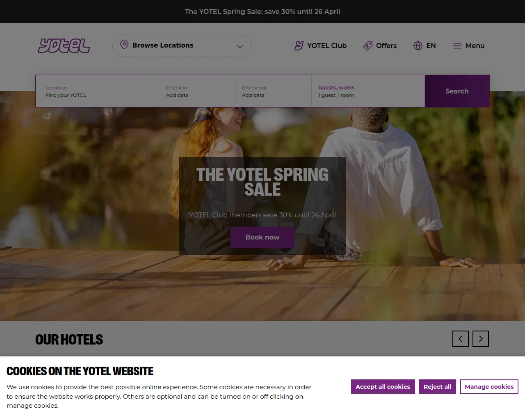
Task: Click the Reject all cookies button
Action: [x=437, y=387]
